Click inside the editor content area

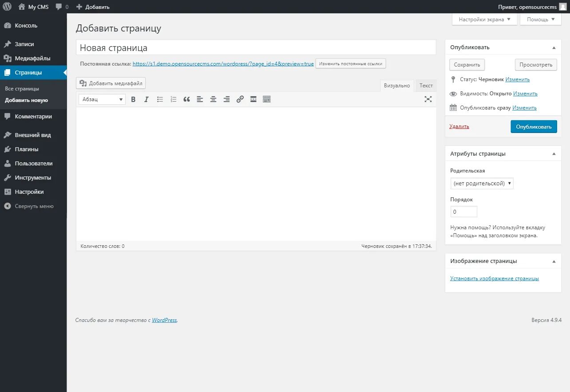pos(256,174)
